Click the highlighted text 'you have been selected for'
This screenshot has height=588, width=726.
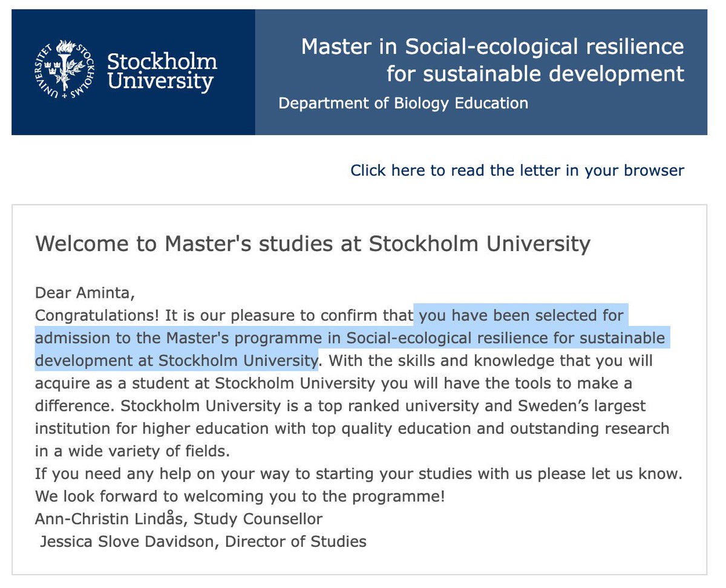tap(522, 315)
